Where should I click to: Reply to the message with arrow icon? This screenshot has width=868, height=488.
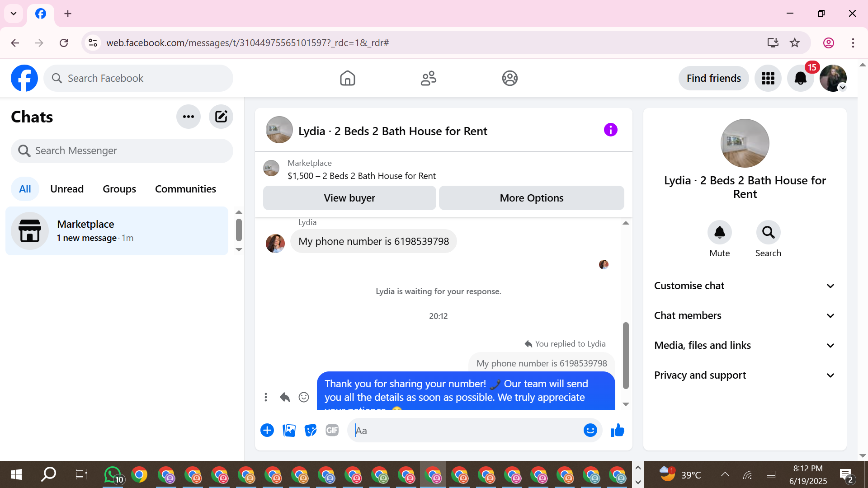click(285, 397)
